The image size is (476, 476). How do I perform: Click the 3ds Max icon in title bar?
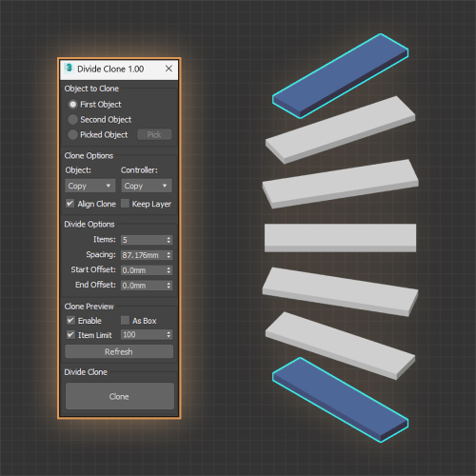coord(69,68)
